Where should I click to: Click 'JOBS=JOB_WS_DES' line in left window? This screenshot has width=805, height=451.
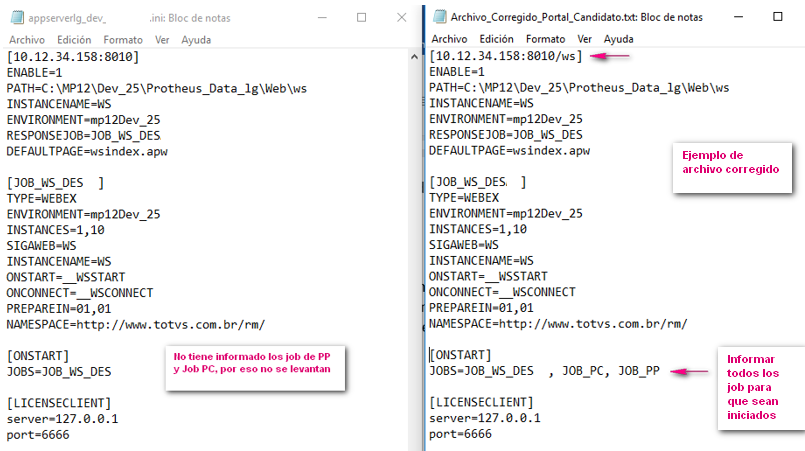point(59,372)
